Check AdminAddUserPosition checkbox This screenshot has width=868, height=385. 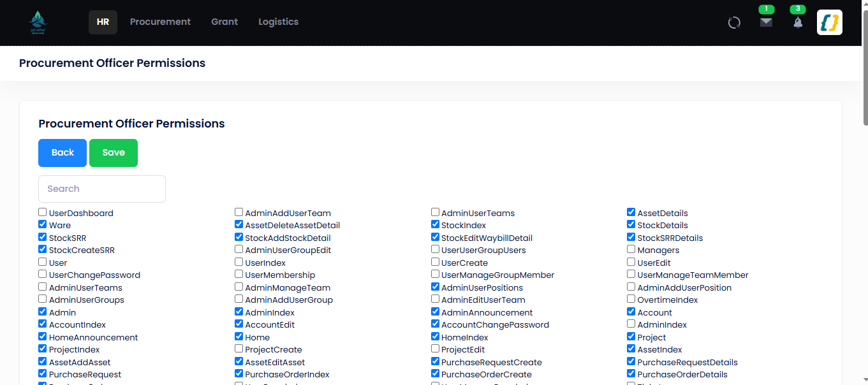coord(631,287)
